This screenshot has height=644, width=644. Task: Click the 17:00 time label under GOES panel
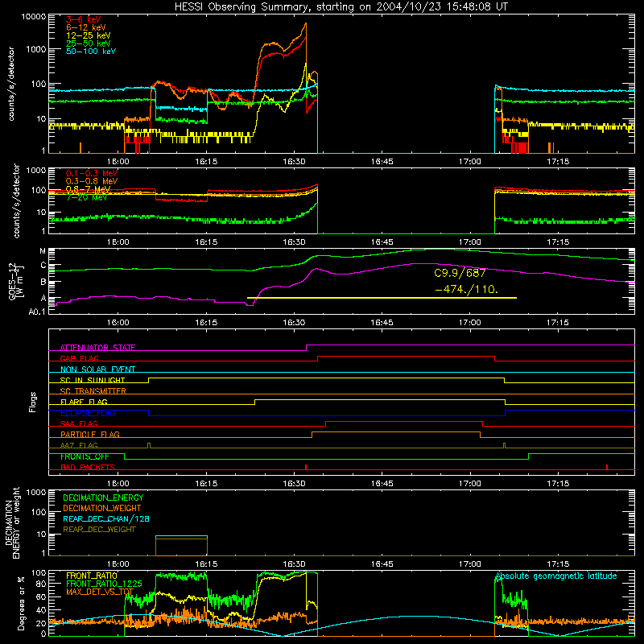tap(469, 323)
